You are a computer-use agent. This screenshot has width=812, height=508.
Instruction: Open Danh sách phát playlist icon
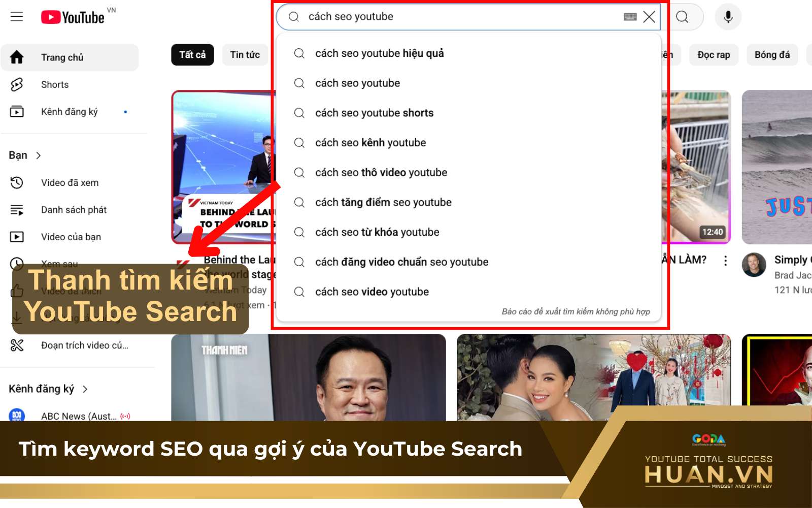pyautogui.click(x=17, y=210)
